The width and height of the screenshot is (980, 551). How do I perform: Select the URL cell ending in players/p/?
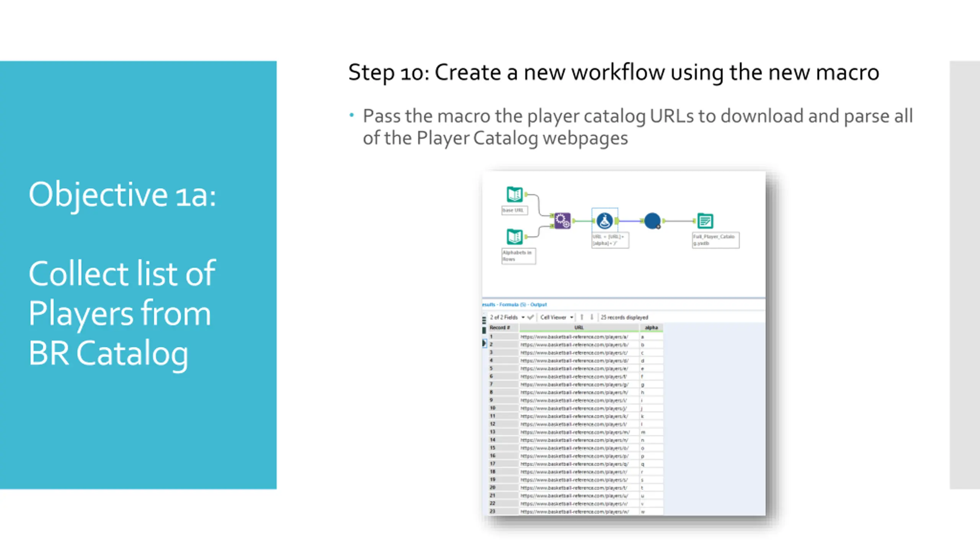[579, 456]
